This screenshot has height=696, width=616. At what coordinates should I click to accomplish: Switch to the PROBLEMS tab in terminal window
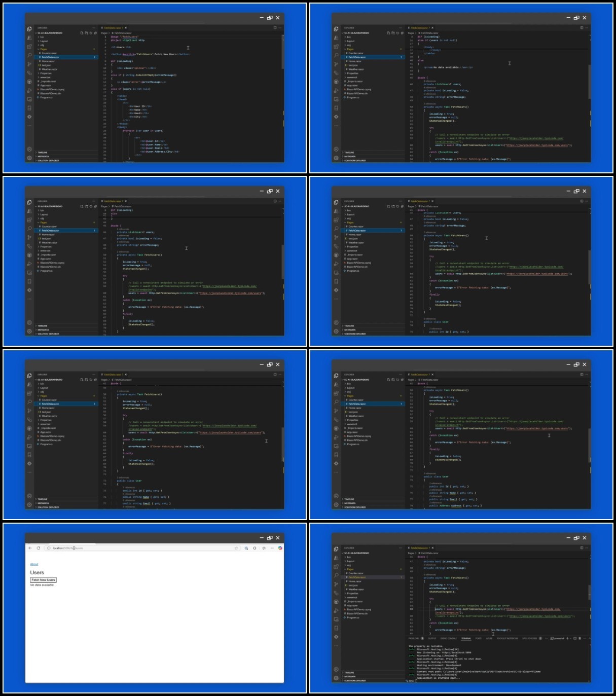click(414, 638)
